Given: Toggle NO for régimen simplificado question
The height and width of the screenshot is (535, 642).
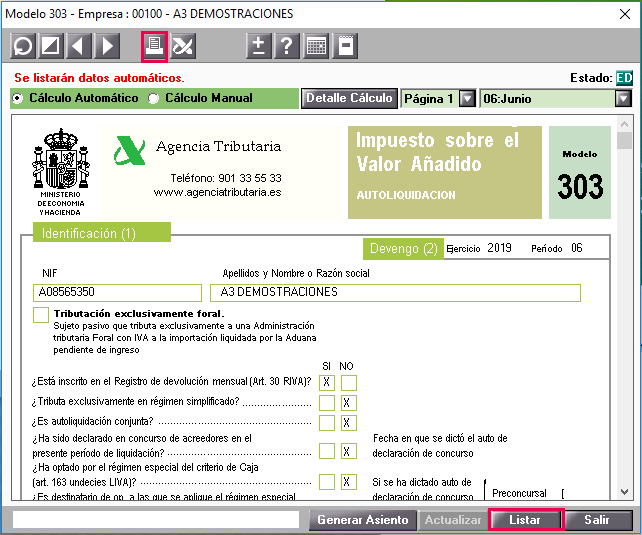Looking at the screenshot, I should (x=348, y=403).
